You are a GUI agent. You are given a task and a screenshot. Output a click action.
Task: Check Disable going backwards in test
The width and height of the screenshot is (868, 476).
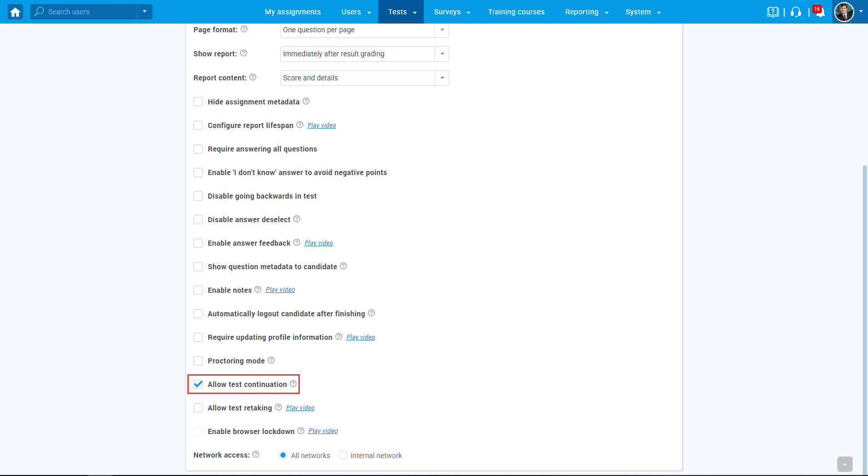coord(198,196)
